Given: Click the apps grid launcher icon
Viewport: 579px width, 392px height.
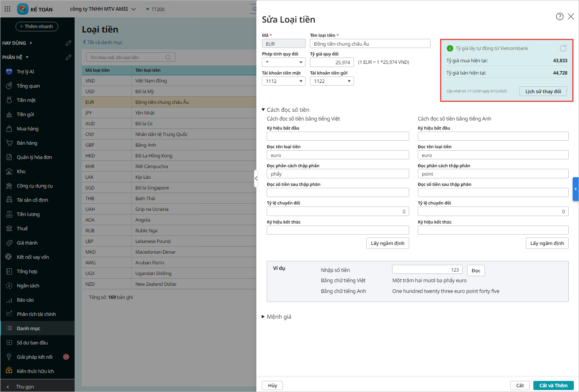Looking at the screenshot, I should [8, 9].
